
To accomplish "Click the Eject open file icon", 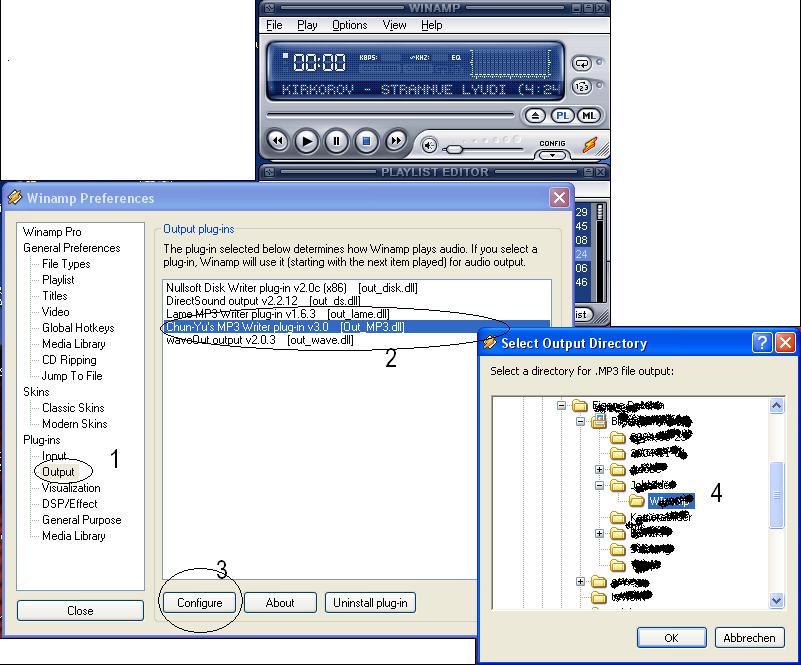I will pos(537,116).
